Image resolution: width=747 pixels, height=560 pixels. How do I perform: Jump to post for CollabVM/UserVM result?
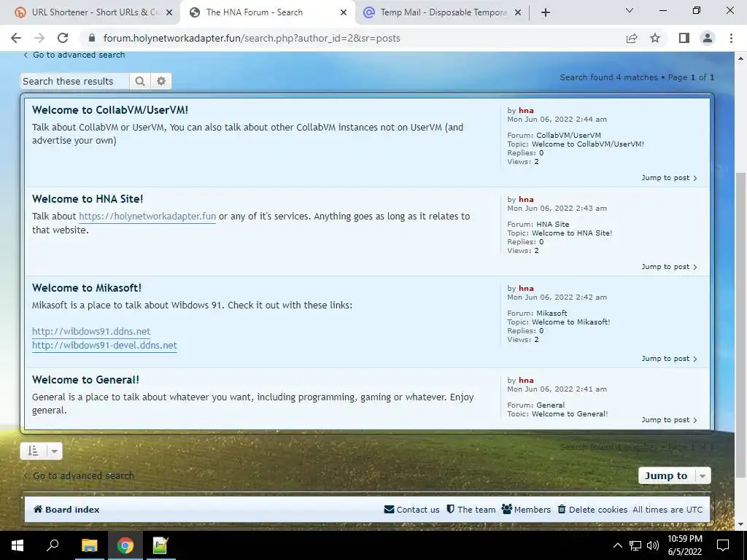[x=669, y=178]
